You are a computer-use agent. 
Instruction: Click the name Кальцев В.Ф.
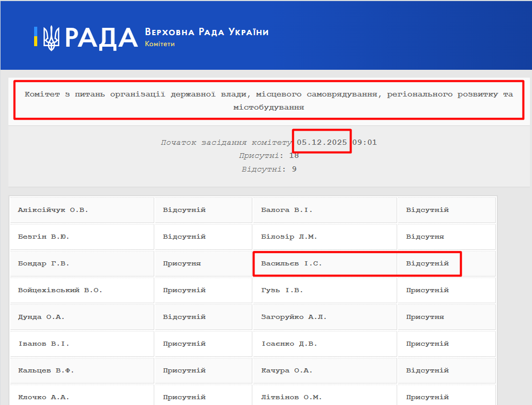click(x=46, y=371)
